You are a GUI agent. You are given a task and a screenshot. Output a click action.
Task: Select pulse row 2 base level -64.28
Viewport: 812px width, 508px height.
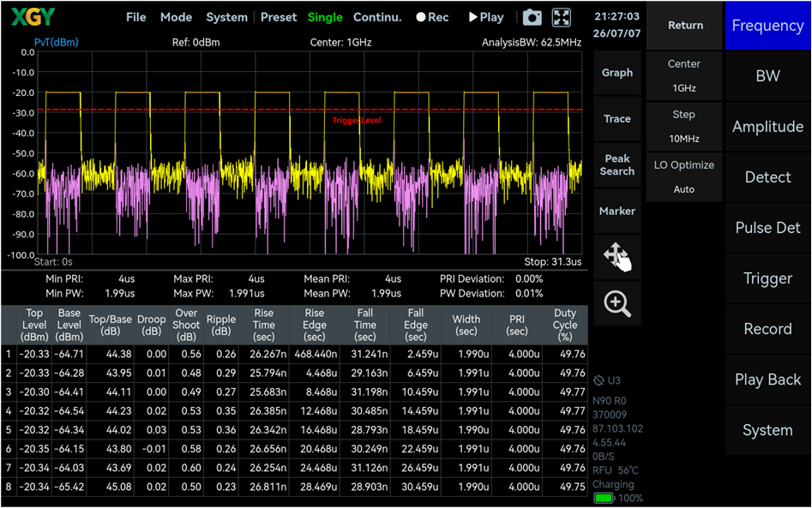(x=69, y=374)
